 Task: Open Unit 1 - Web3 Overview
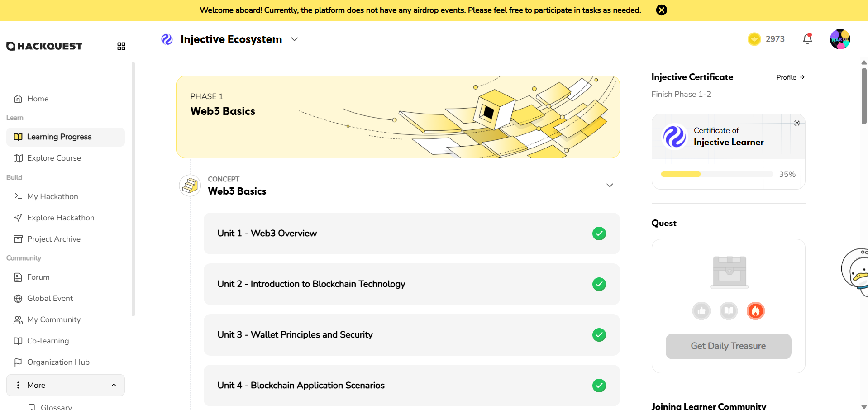pos(412,234)
